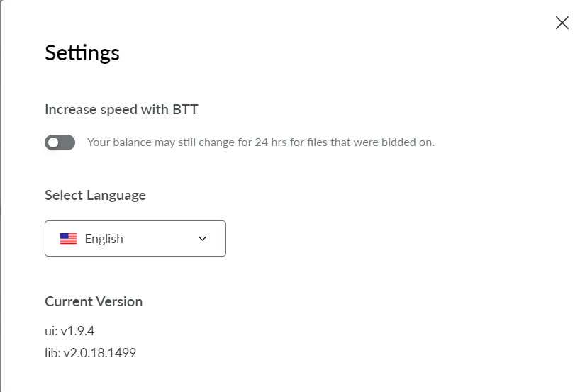Click the Settings heading
Viewport: 580px width, 392px height.
click(x=82, y=53)
